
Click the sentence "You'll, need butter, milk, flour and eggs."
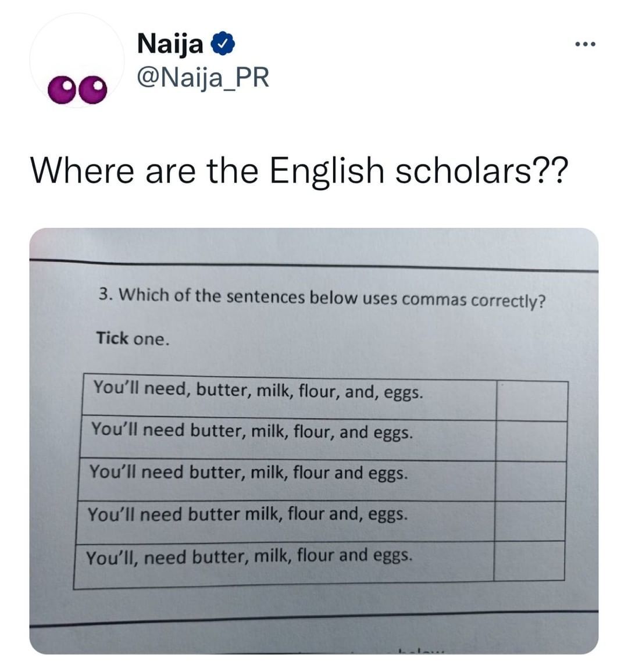[249, 557]
